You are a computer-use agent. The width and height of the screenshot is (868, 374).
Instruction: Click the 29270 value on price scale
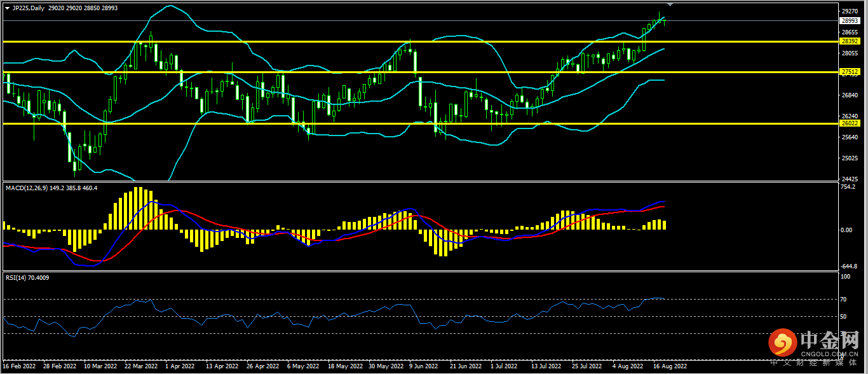[850, 11]
